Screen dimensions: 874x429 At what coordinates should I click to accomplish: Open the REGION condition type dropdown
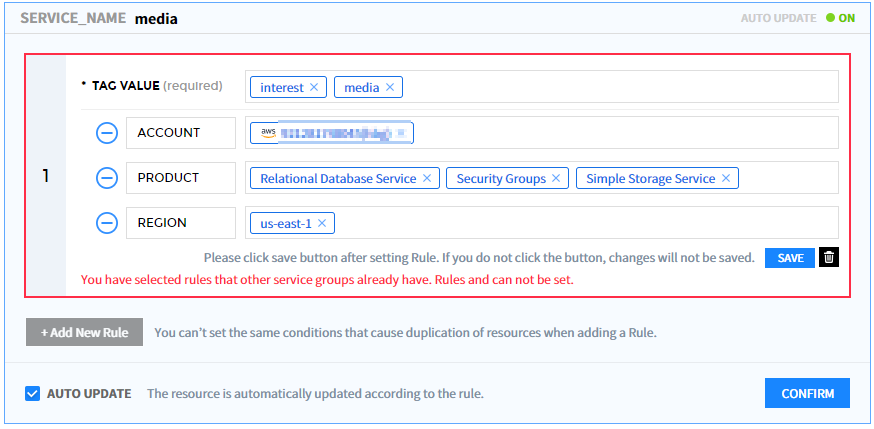[181, 222]
